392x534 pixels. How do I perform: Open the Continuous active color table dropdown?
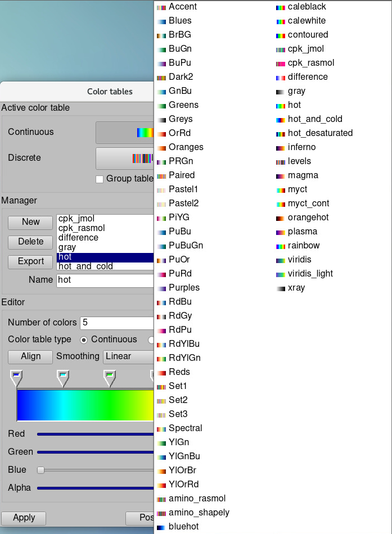tap(124, 133)
